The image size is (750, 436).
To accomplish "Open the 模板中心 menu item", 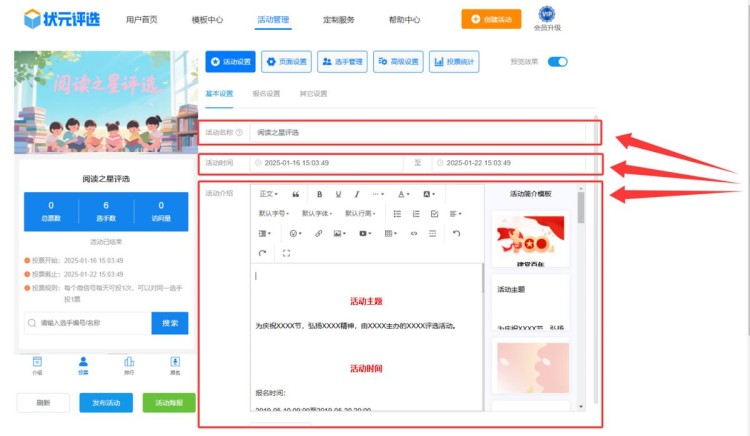I will tap(206, 19).
